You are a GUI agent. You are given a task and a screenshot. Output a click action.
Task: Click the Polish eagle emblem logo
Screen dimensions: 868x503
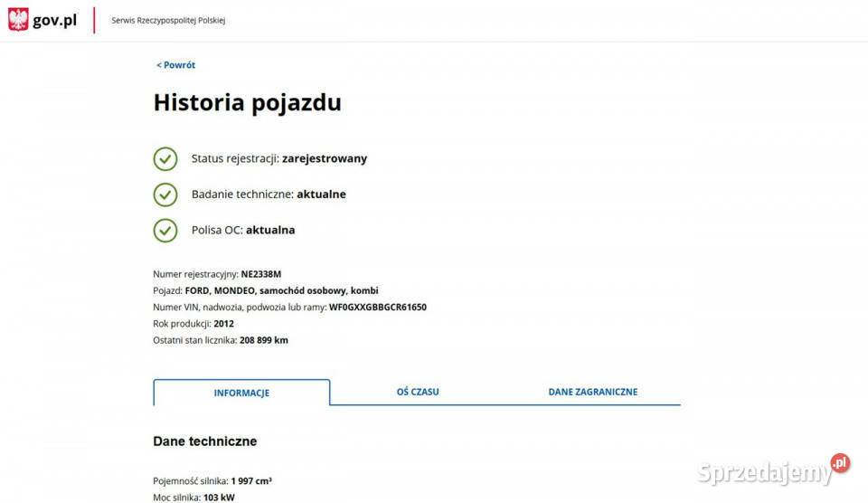18,20
